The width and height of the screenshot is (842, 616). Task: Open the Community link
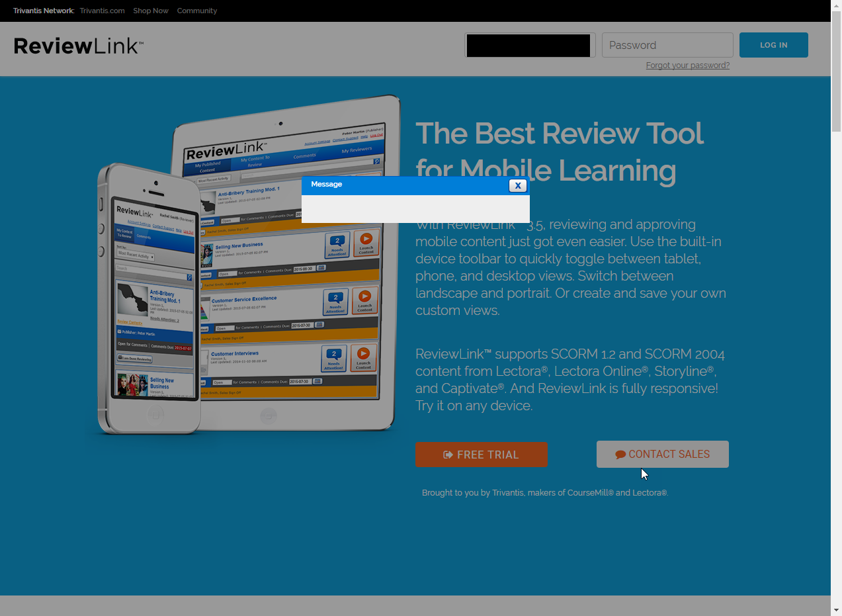[x=197, y=11]
